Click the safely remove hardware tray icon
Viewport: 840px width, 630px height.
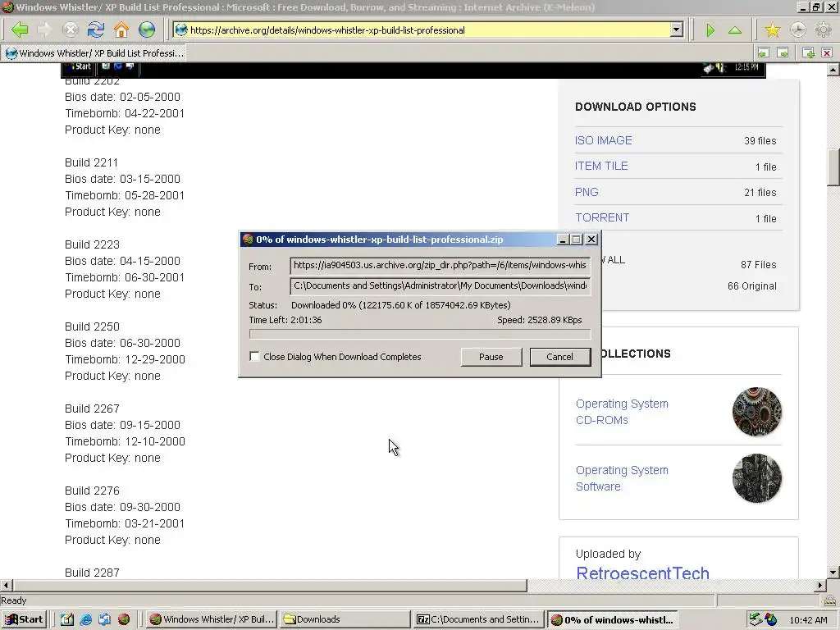[755, 619]
